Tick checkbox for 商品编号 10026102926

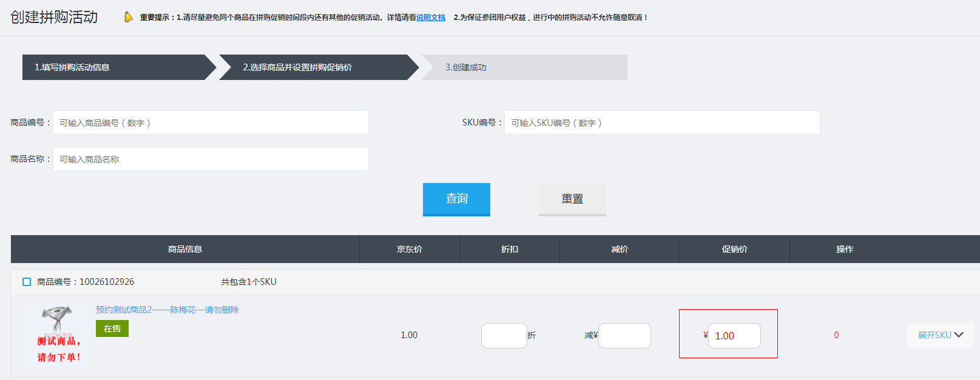tap(27, 282)
